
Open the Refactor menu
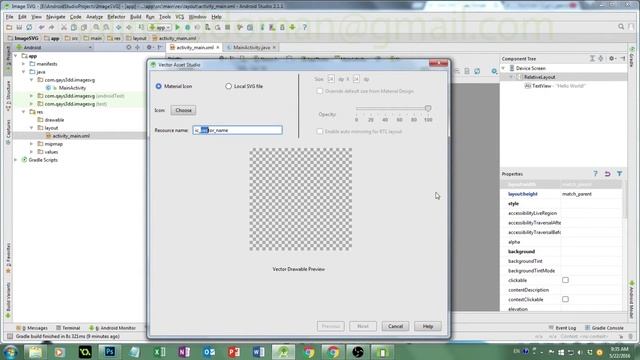[116, 17]
